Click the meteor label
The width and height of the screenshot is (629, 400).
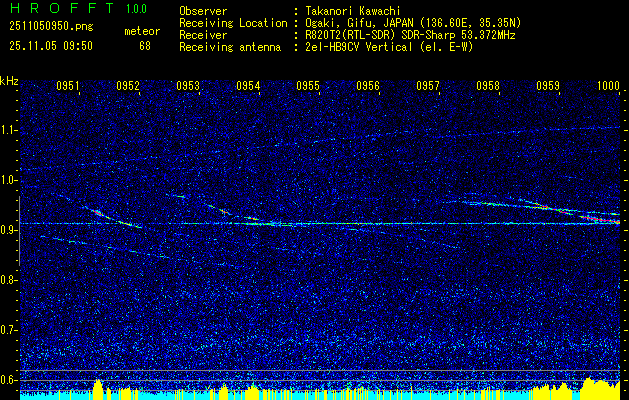pos(142,31)
